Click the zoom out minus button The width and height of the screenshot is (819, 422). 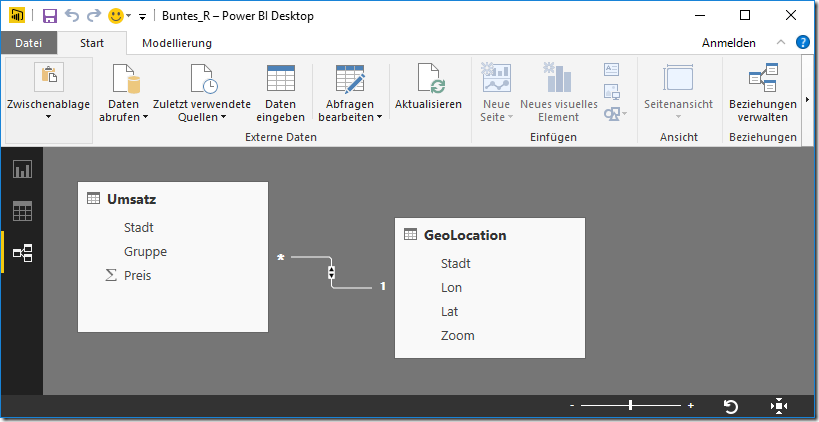[x=572, y=405]
